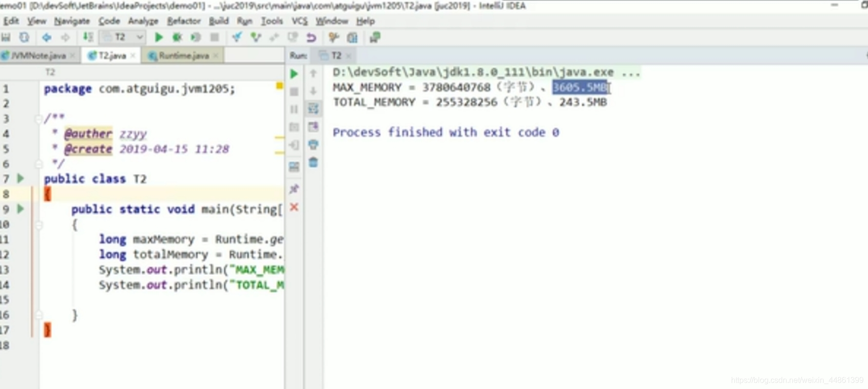The image size is (868, 389).
Task: Open the Run menu
Action: (x=245, y=21)
